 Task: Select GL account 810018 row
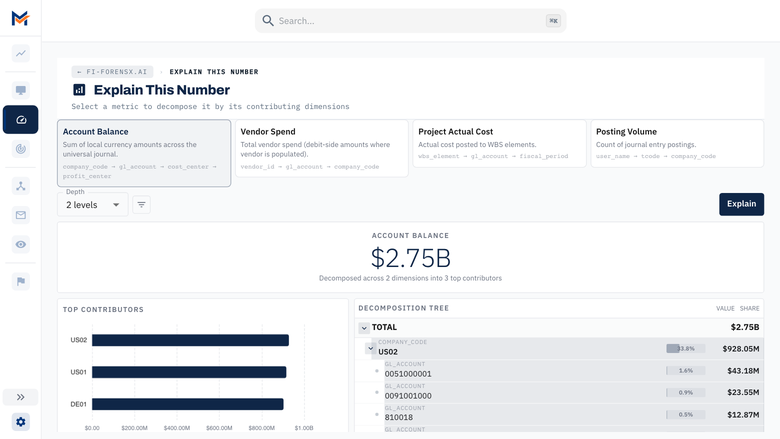point(559,414)
